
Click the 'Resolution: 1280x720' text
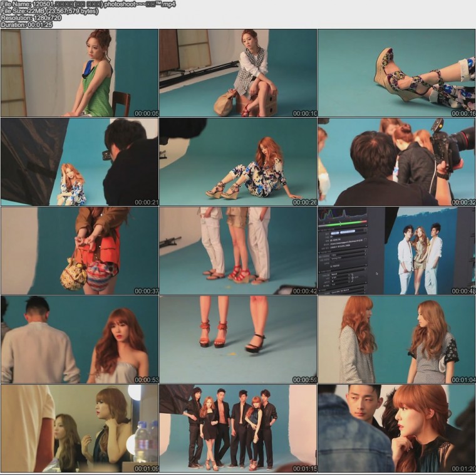pyautogui.click(x=31, y=18)
